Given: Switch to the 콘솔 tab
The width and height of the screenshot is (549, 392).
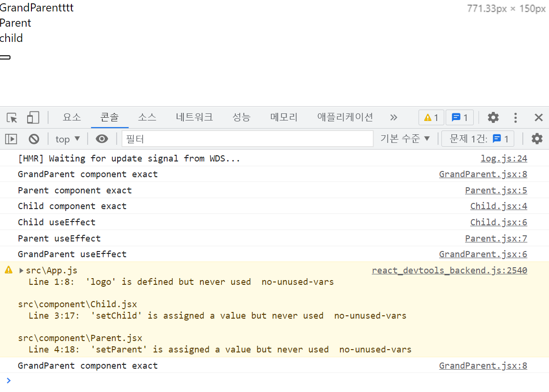Looking at the screenshot, I should pyautogui.click(x=110, y=117).
